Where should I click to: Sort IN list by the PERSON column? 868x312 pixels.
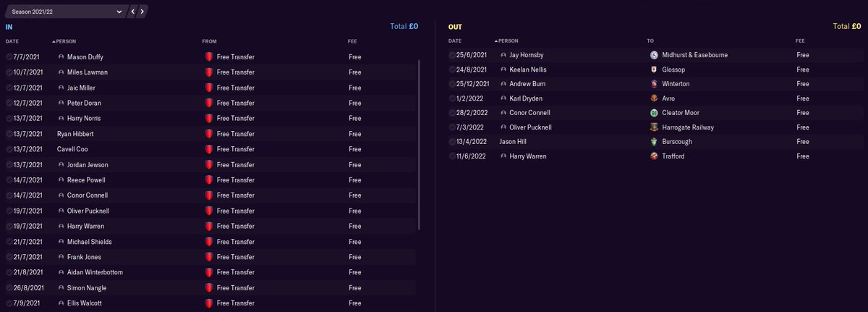pyautogui.click(x=64, y=41)
